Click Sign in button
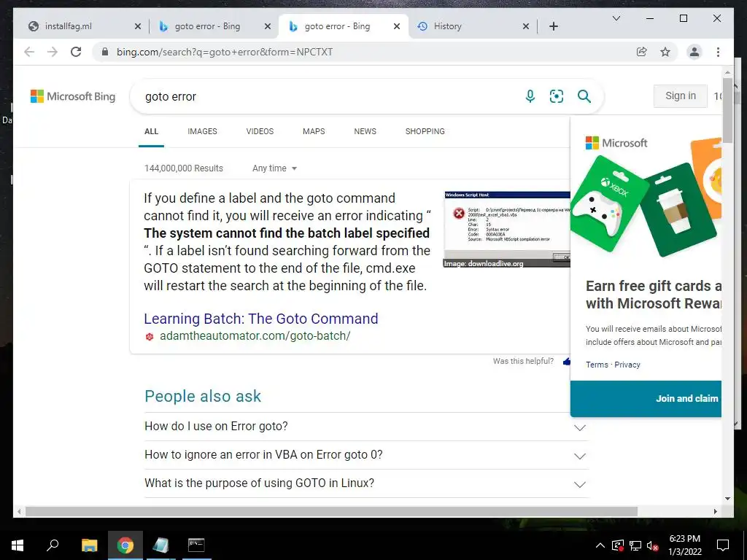The image size is (747, 560). point(681,96)
